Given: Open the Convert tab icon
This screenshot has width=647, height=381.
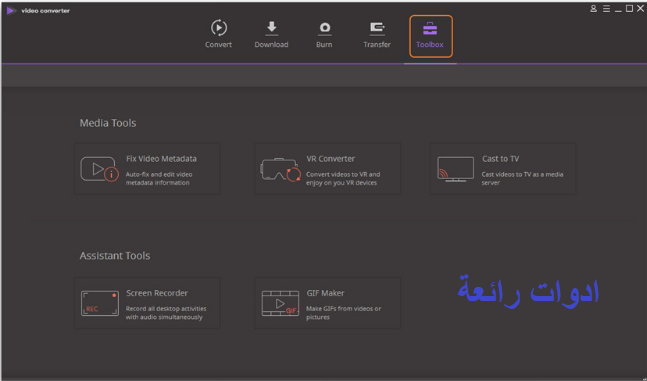Looking at the screenshot, I should pos(219,28).
